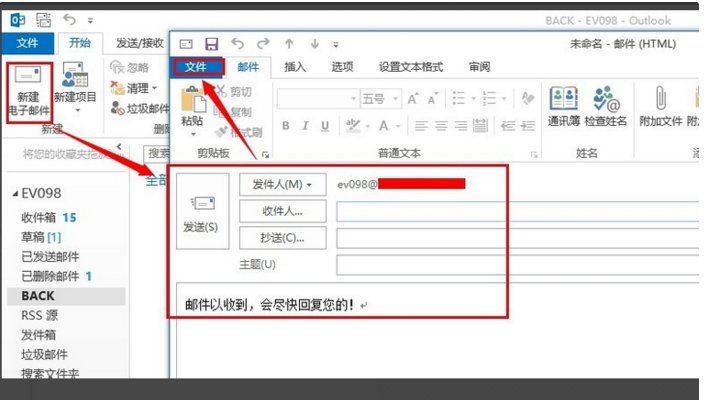Toggle Italic (I) formatting
711x400 pixels.
pyautogui.click(x=305, y=126)
